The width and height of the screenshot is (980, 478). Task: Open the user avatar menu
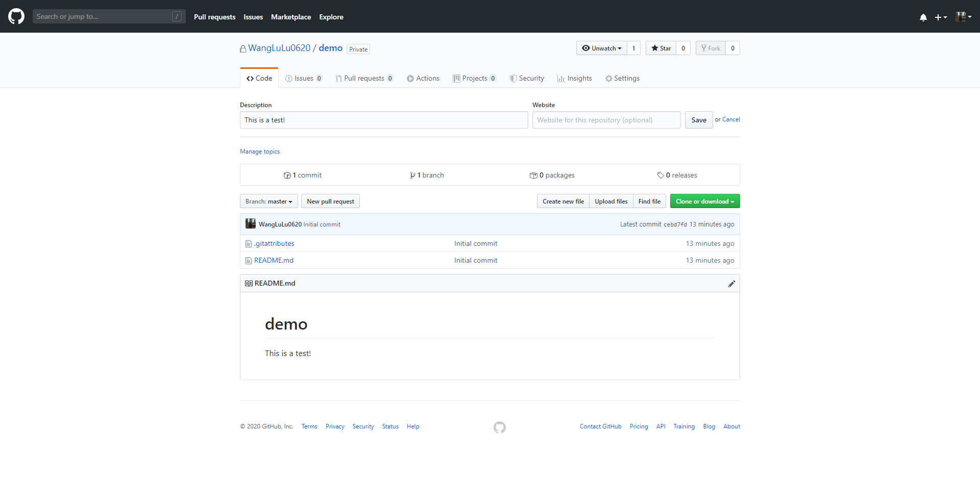pos(963,17)
